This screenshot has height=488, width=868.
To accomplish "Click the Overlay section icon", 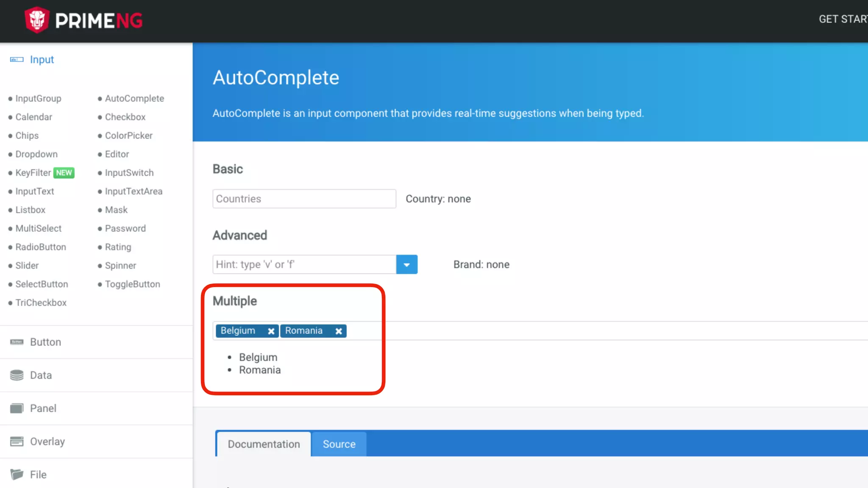I will click(x=17, y=441).
